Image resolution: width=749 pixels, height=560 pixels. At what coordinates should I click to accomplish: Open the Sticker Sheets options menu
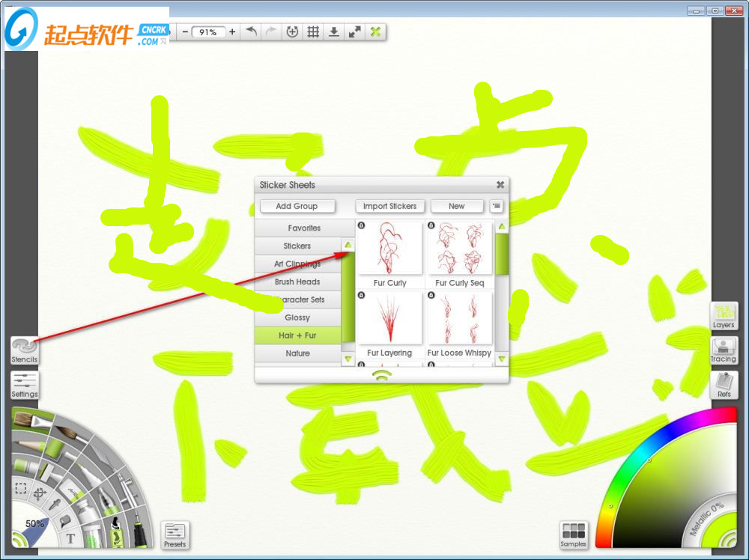(x=496, y=206)
